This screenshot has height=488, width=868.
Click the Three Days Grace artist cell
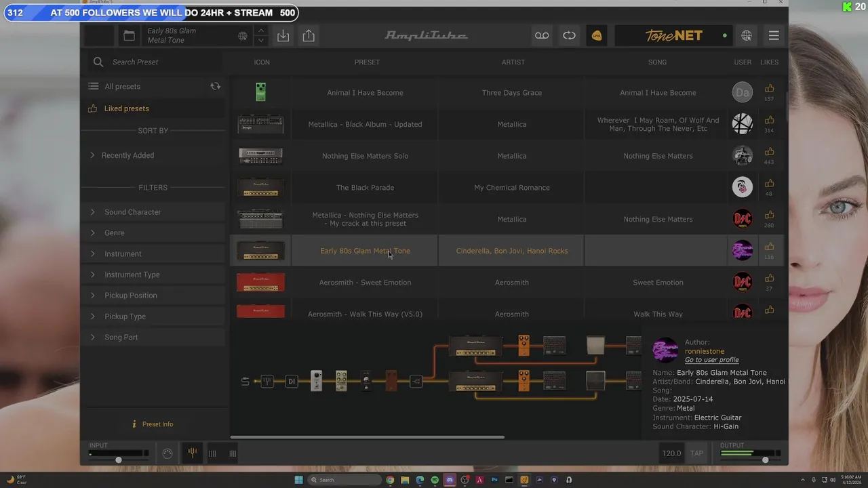click(x=512, y=93)
